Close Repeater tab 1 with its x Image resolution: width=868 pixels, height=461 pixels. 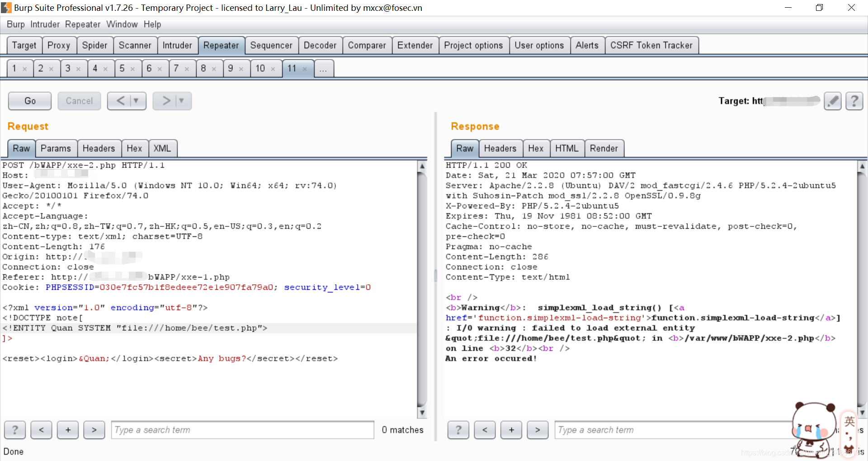pos(25,69)
